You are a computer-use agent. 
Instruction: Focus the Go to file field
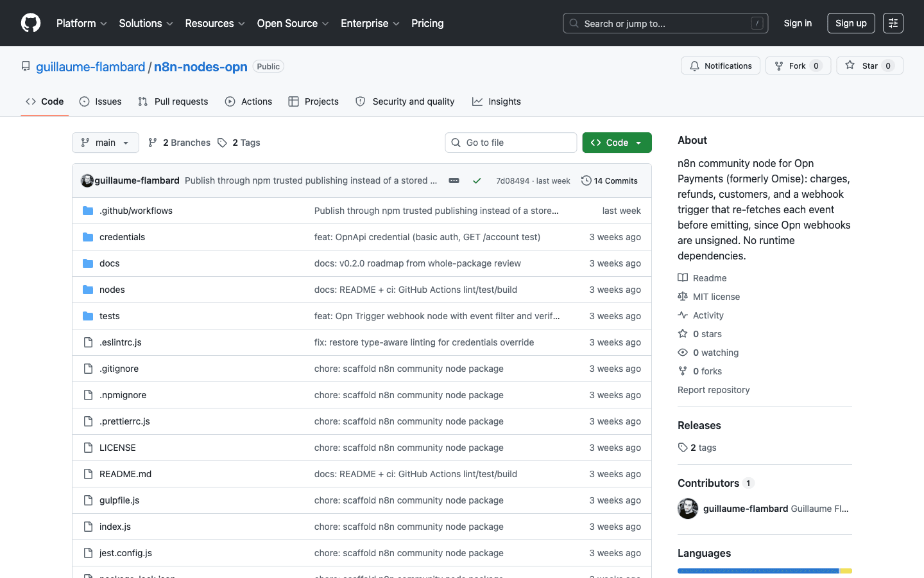click(x=511, y=143)
